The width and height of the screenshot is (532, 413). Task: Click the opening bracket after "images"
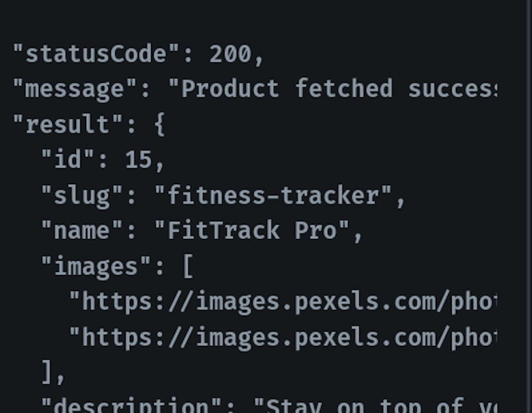click(x=187, y=266)
